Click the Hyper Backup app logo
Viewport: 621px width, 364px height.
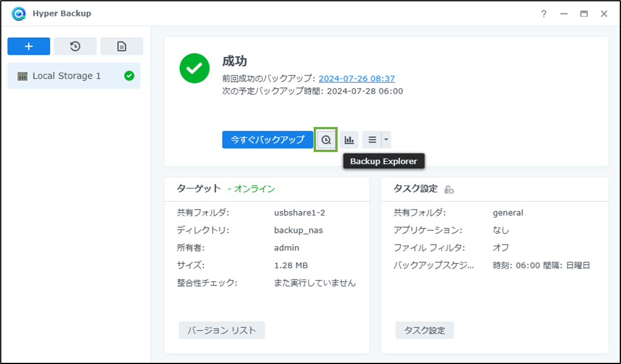[x=18, y=14]
